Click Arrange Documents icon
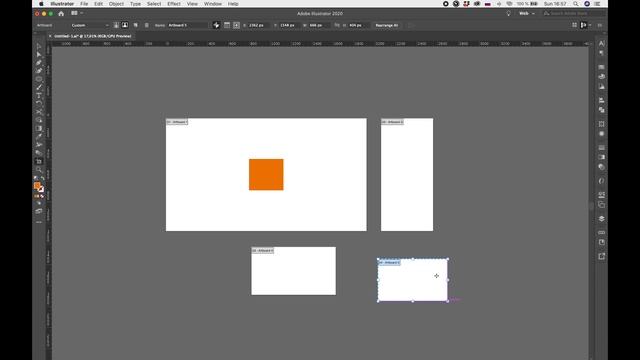This screenshot has height=360, width=640. pyautogui.click(x=74, y=13)
